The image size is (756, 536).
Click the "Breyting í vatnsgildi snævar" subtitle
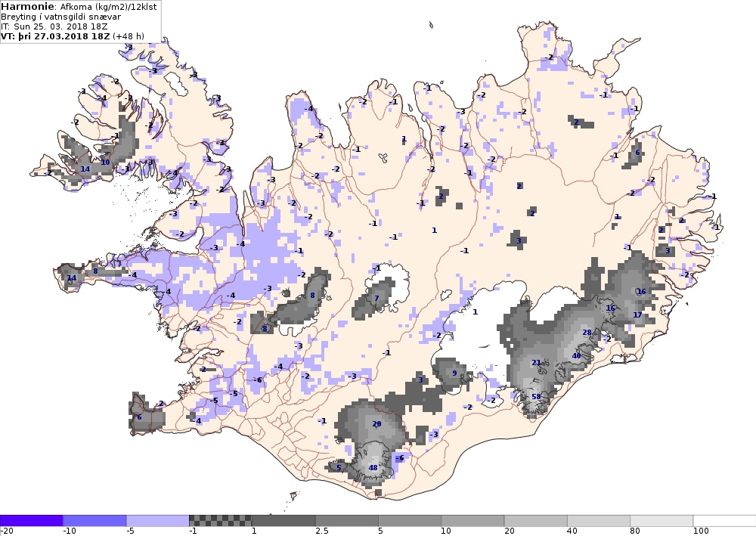[60, 17]
